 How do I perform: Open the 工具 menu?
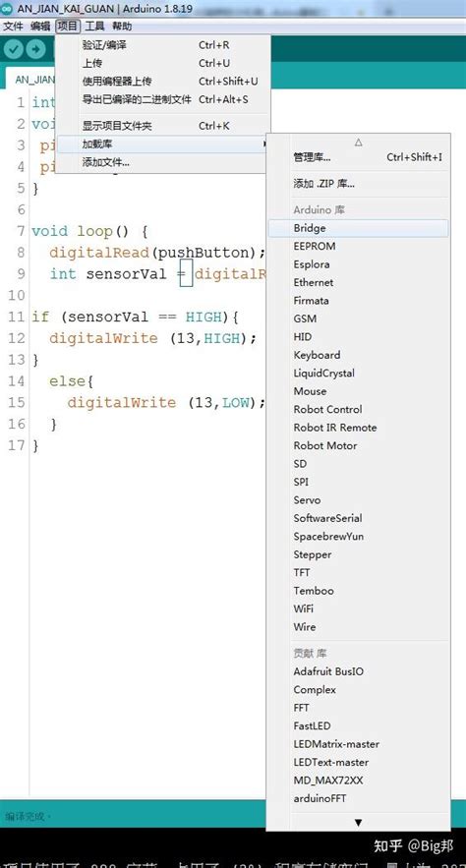[x=94, y=26]
